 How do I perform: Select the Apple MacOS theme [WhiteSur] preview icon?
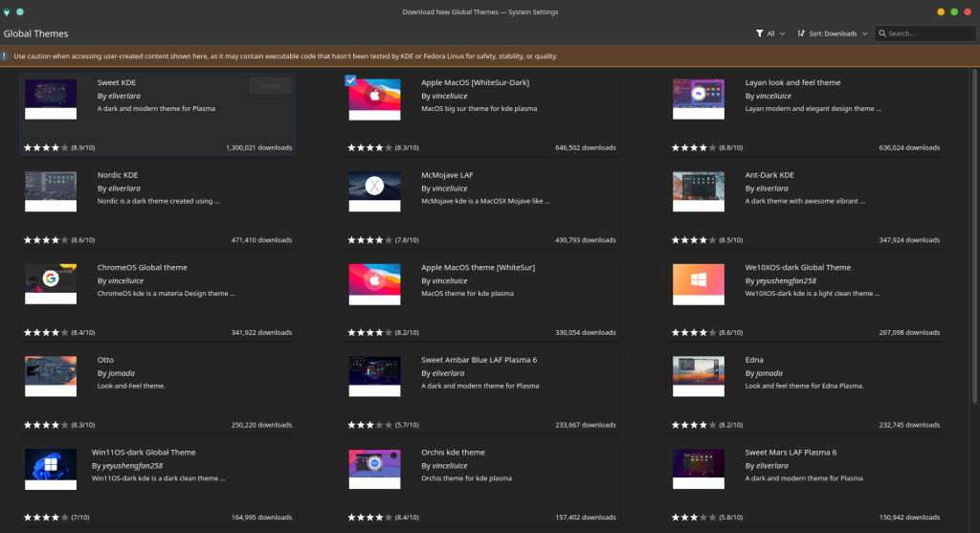[x=374, y=283]
